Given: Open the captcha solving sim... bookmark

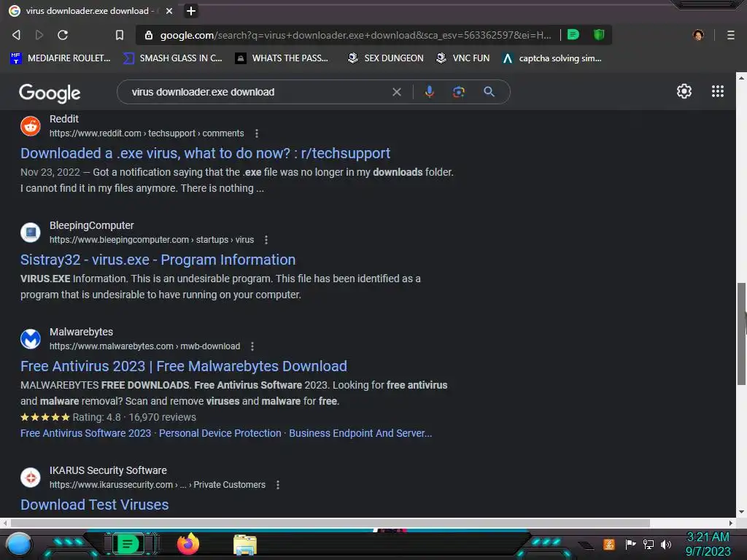Looking at the screenshot, I should point(552,58).
